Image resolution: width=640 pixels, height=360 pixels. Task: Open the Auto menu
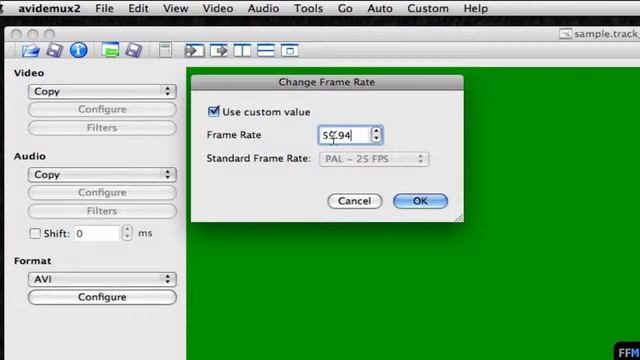click(x=380, y=8)
